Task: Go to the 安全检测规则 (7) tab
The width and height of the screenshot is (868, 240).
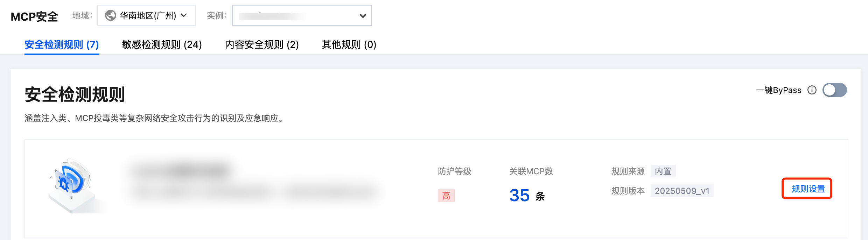Action: 62,44
